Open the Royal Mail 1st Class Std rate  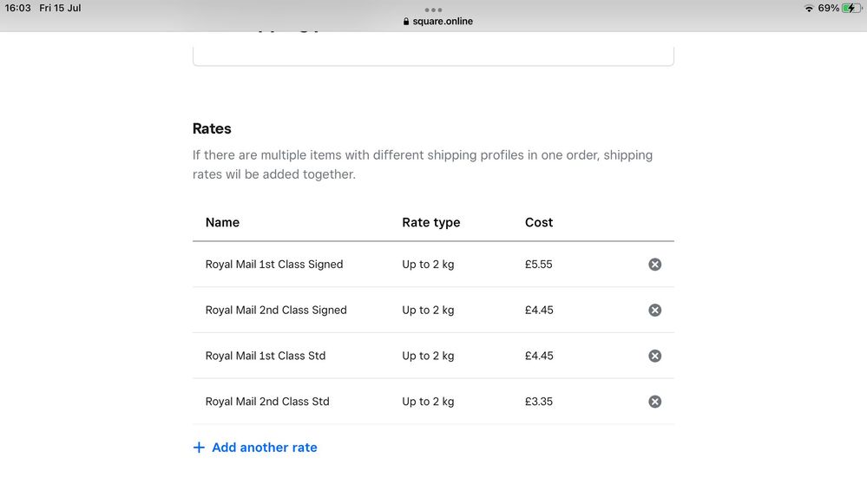coord(266,356)
